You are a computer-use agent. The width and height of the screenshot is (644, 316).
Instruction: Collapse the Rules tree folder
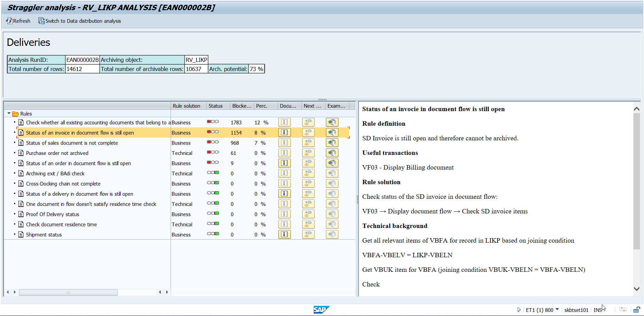pos(9,113)
